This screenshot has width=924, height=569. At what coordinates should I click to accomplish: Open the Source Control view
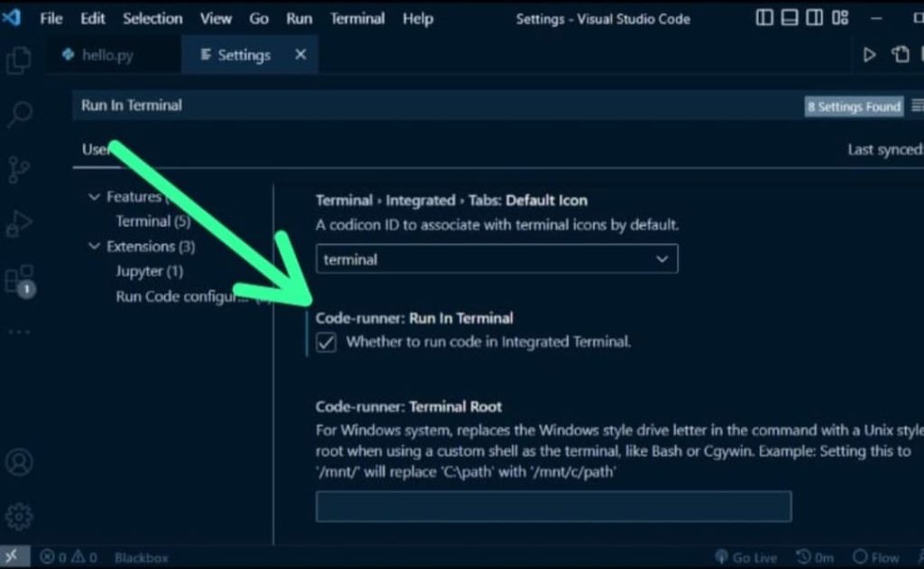pyautogui.click(x=19, y=170)
